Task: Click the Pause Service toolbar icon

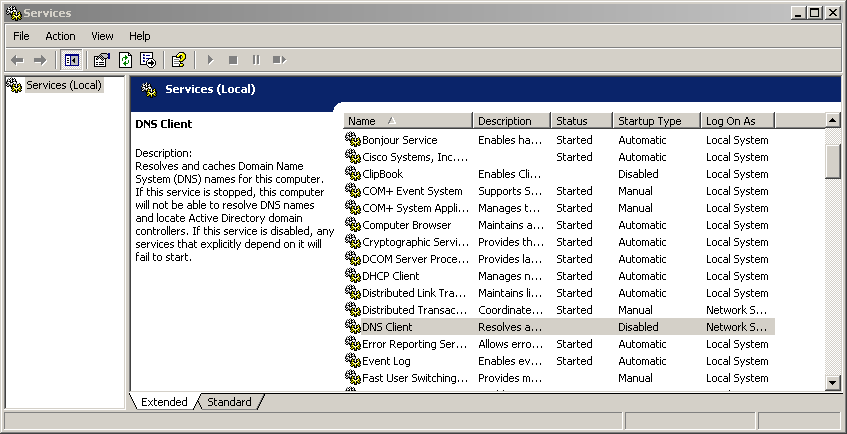Action: point(256,60)
